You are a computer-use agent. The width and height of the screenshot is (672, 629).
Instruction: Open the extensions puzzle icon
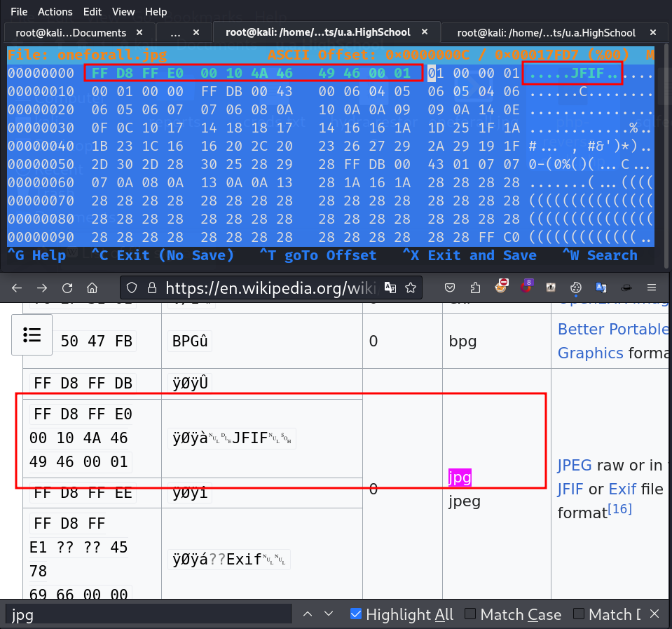coord(476,288)
